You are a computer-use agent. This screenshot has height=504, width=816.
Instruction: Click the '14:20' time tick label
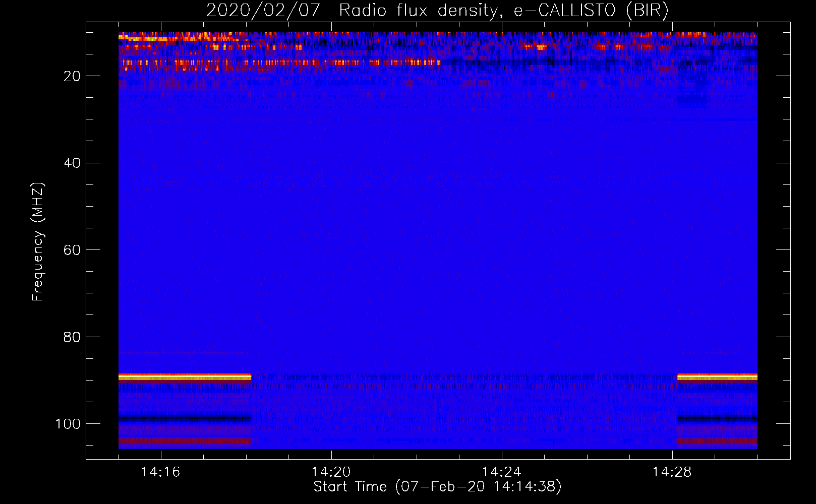(331, 472)
